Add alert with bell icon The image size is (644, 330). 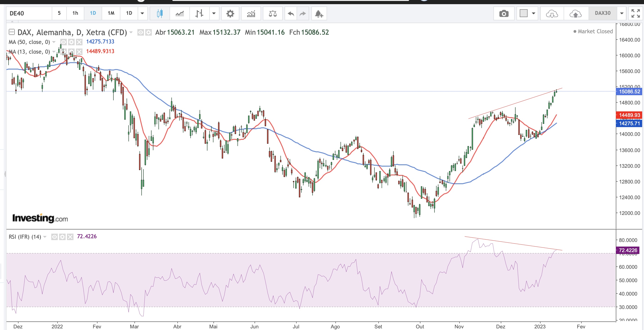point(319,13)
